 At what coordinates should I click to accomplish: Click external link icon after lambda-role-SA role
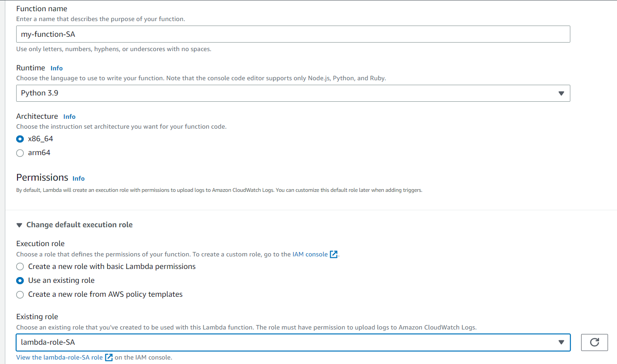click(109, 357)
